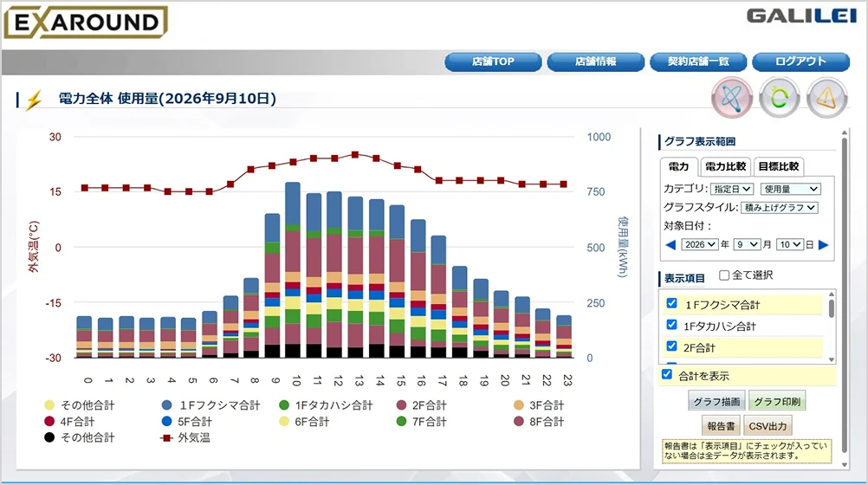
Task: Toggle 全て選択 checkbox
Action: click(723, 275)
